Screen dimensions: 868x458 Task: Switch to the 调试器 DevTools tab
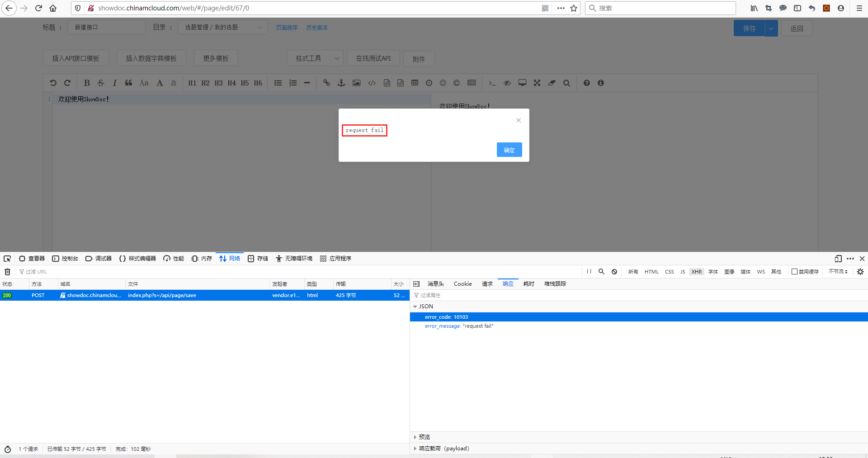[x=99, y=259]
